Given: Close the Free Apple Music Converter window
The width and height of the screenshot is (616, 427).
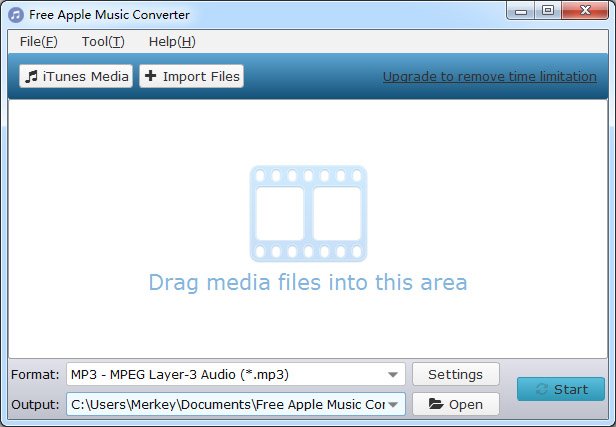Looking at the screenshot, I should [585, 11].
